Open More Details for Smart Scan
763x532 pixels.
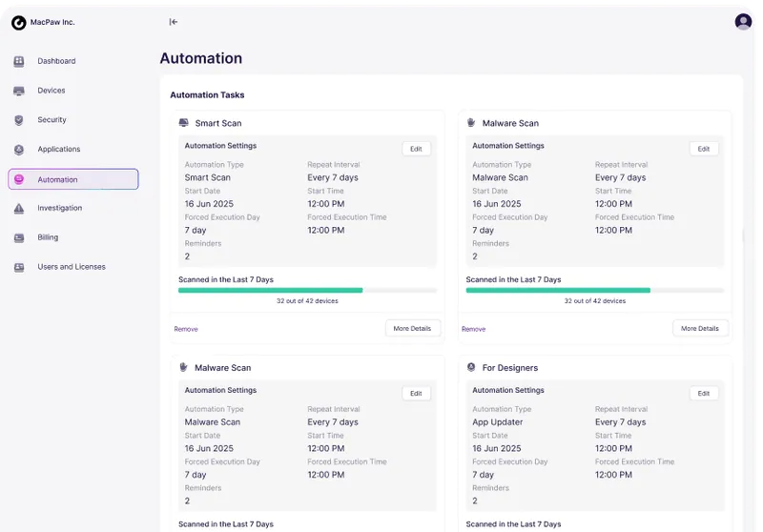pos(413,329)
